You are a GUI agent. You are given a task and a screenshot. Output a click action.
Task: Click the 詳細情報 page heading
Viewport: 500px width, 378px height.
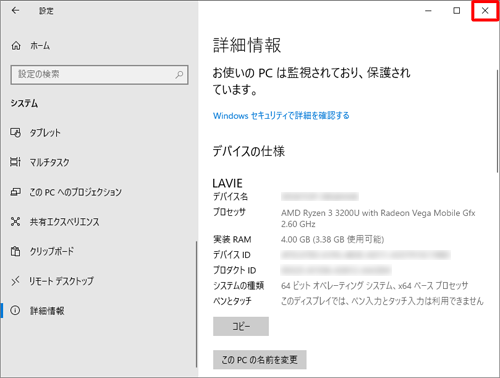coord(247,45)
